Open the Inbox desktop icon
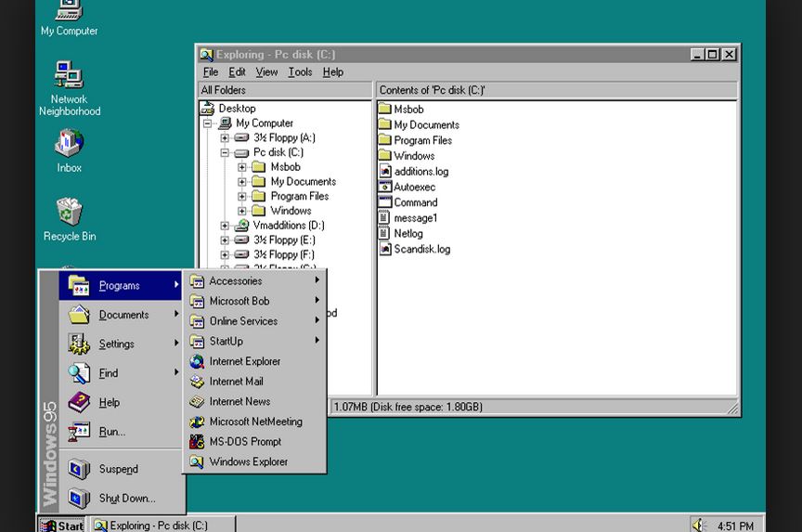The height and width of the screenshot is (532, 802). coord(69,145)
